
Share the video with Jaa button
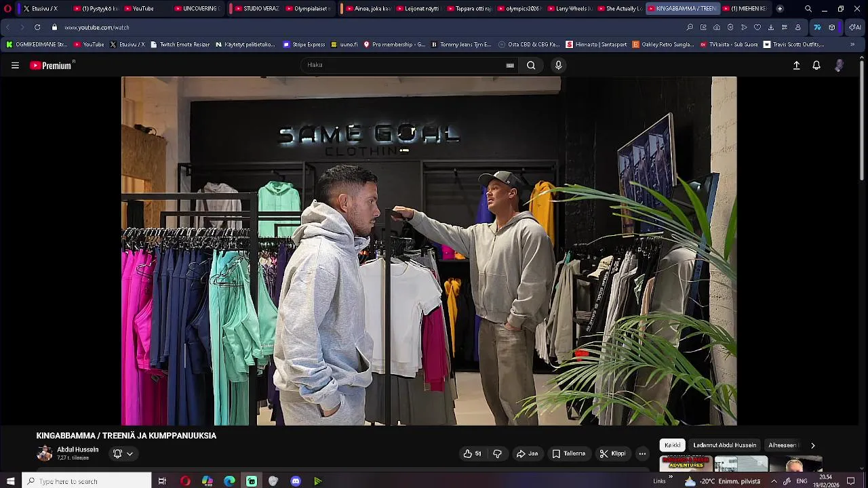[x=527, y=453]
